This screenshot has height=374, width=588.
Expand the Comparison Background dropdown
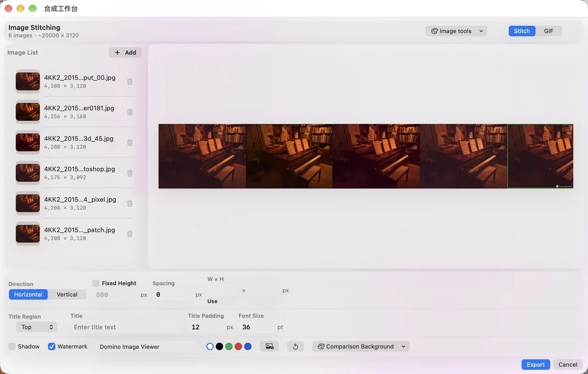point(361,346)
